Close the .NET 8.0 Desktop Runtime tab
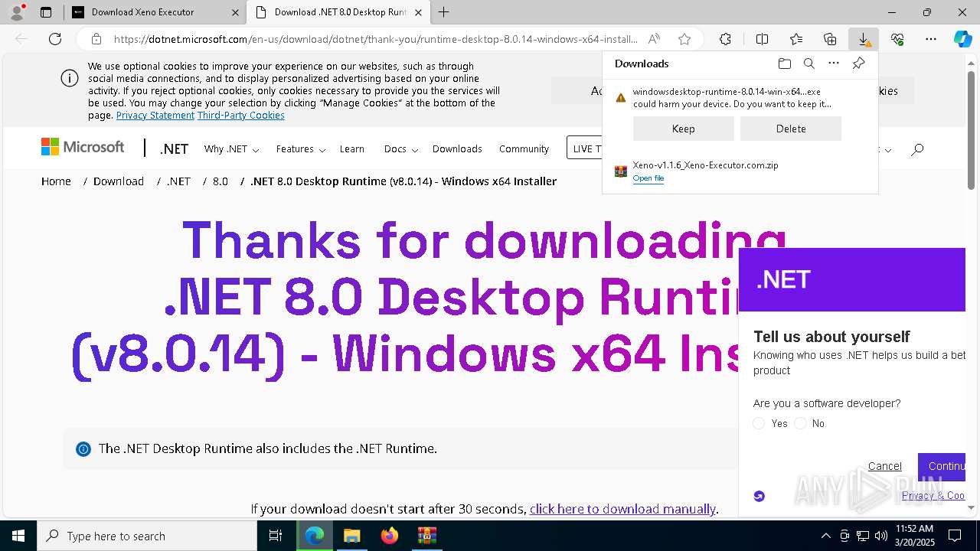 (417, 12)
